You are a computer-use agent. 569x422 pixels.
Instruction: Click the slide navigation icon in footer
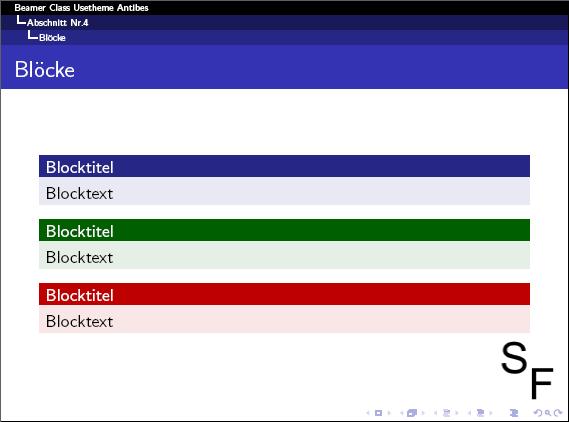pyautogui.click(x=378, y=413)
